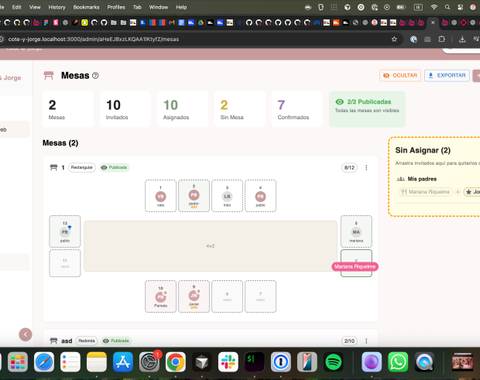Screen dimensions: 480x380
Task: Select seat 4 guest avatar at table 1
Action: click(x=260, y=196)
